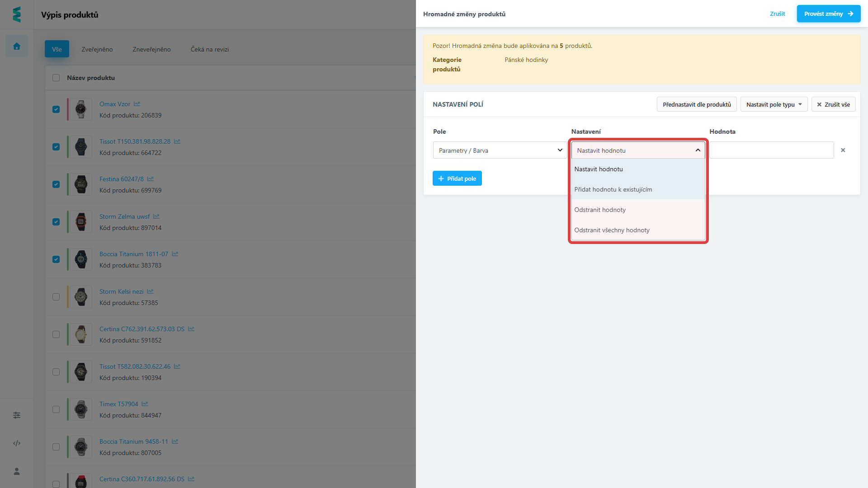Viewport: 868px width, 488px height.
Task: Toggle the select-all checkbox by Název produktu
Action: [x=56, y=78]
